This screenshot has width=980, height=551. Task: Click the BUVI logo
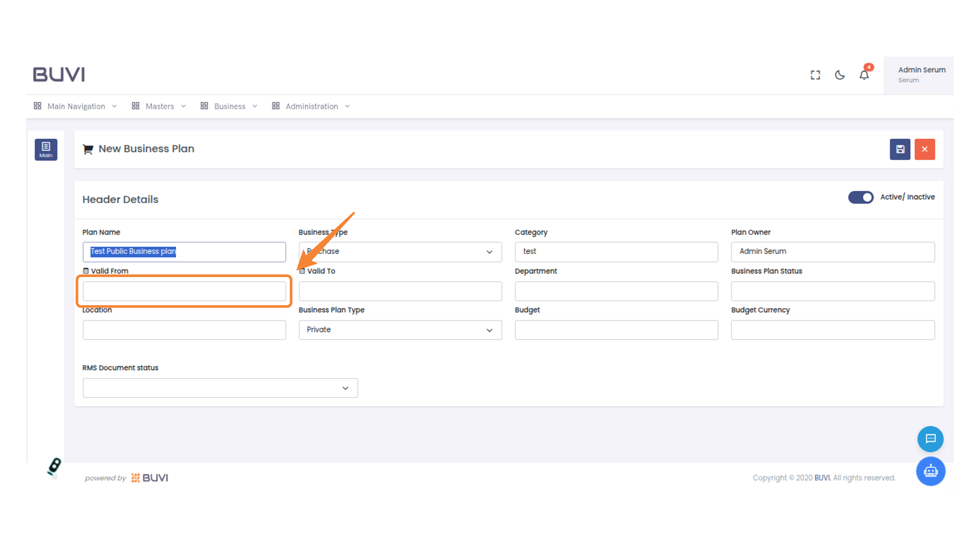coord(58,74)
